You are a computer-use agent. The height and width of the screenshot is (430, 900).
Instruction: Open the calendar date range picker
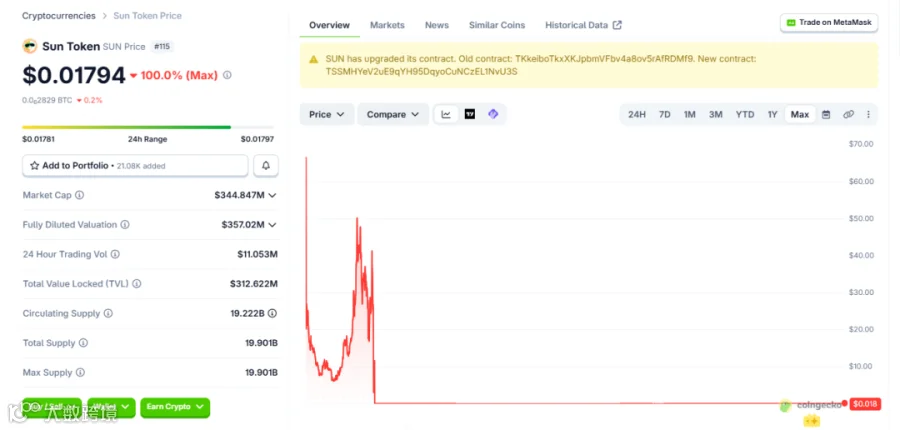click(826, 114)
